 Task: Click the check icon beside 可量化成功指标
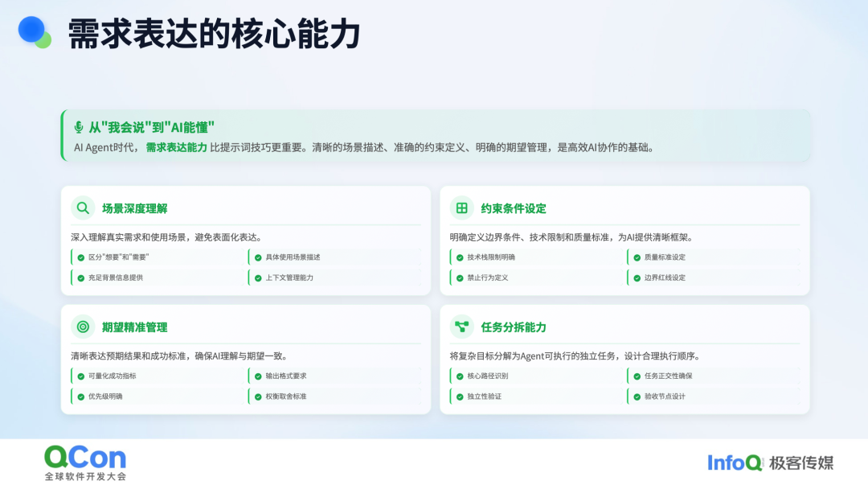pyautogui.click(x=81, y=376)
